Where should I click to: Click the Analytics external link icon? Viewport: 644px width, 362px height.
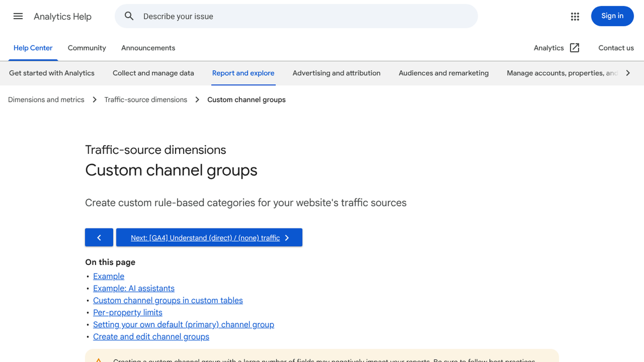(575, 48)
